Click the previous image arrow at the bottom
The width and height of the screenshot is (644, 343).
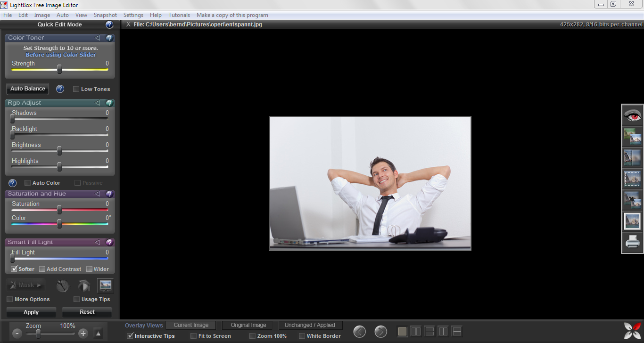(x=359, y=331)
